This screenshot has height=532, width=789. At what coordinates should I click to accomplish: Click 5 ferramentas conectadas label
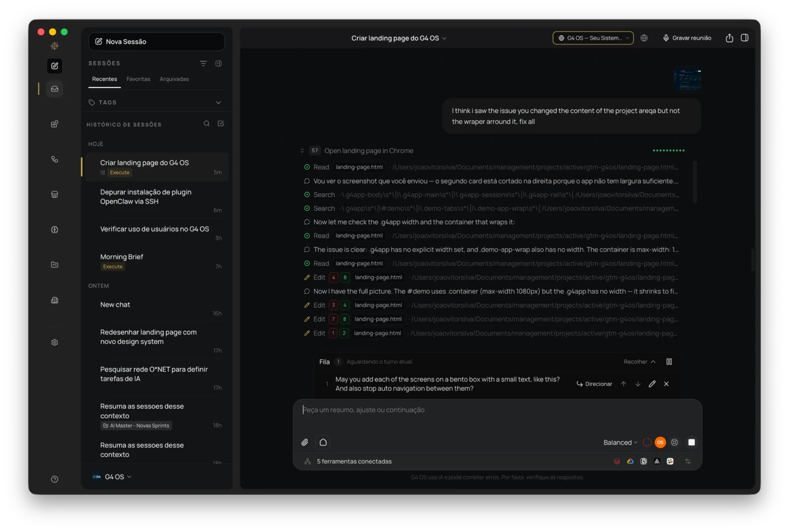[354, 462]
